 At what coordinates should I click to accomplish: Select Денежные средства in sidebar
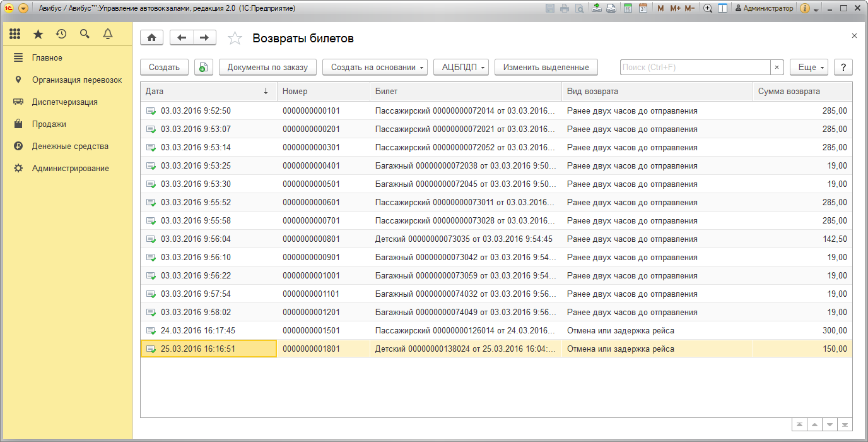pyautogui.click(x=70, y=146)
